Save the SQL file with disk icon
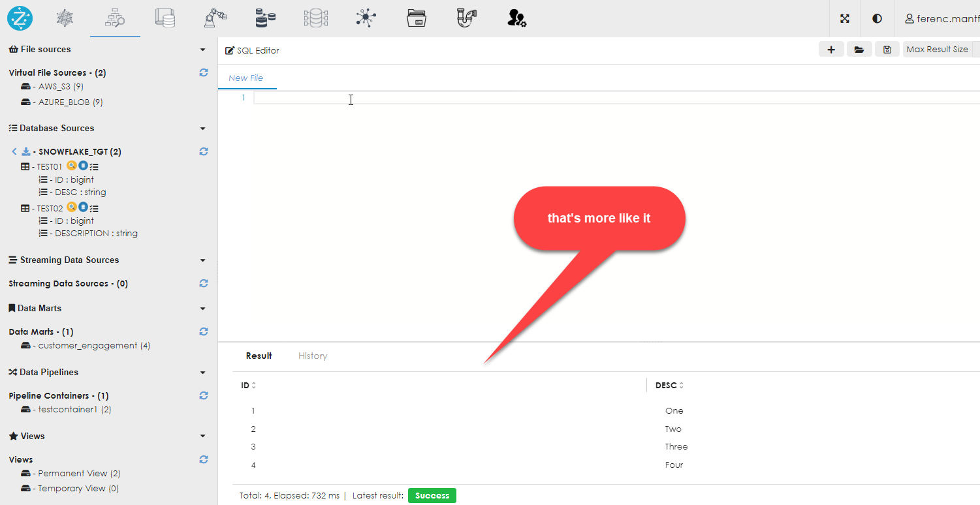 coord(887,50)
